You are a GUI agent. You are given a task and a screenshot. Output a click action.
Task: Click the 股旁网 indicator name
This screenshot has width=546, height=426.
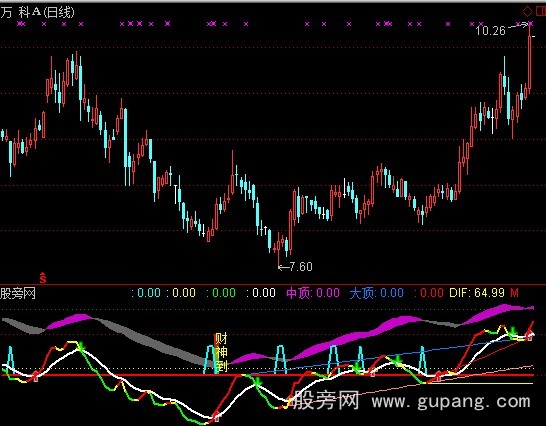pyautogui.click(x=18, y=293)
